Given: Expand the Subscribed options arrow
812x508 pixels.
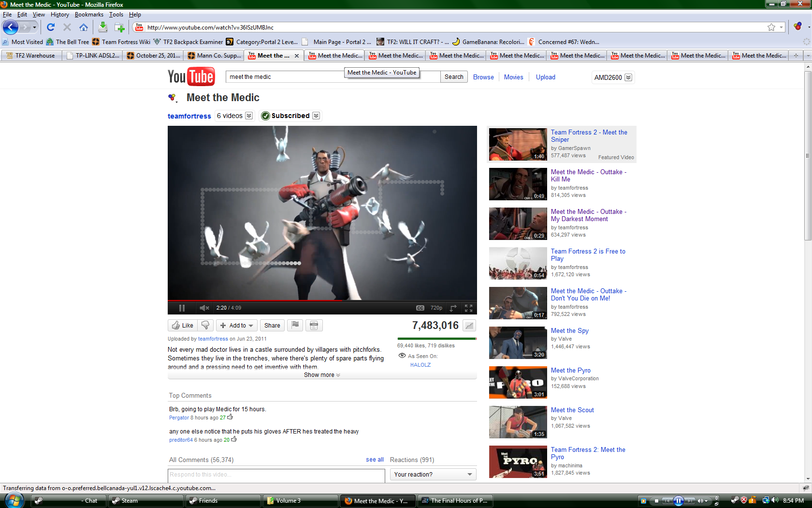Looking at the screenshot, I should [x=316, y=116].
